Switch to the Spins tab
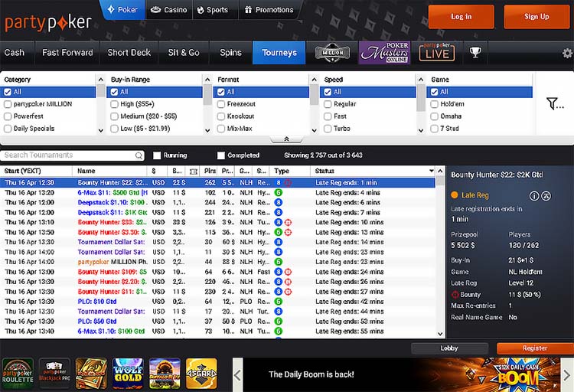The width and height of the screenshot is (574, 392). (x=230, y=52)
